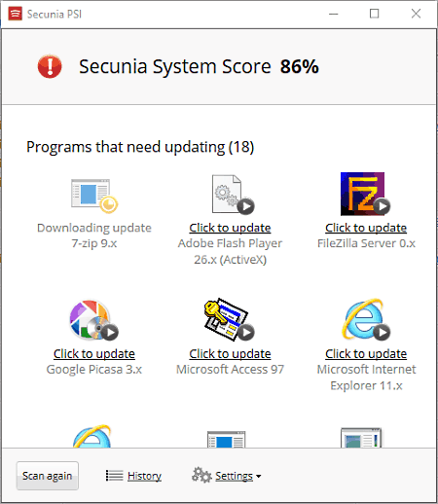Update Adobe Flash Player via Click to update
438x504 pixels.
point(230,228)
